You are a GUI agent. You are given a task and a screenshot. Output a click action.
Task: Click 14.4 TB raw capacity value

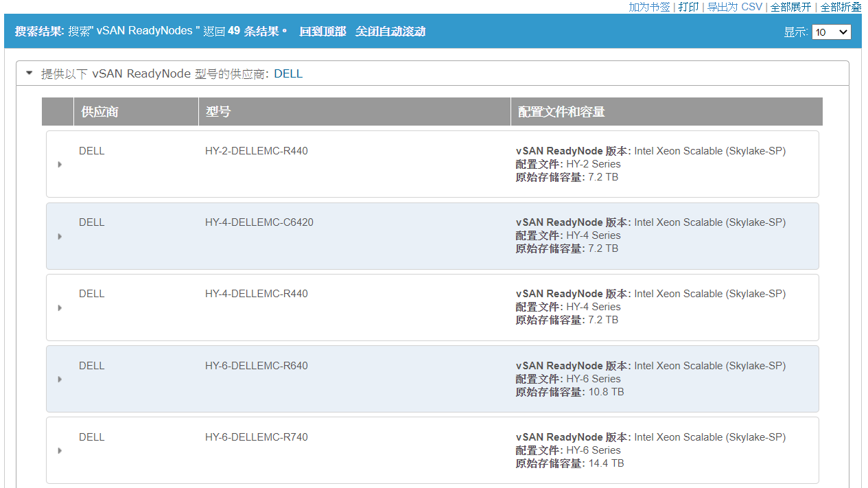[x=607, y=463]
